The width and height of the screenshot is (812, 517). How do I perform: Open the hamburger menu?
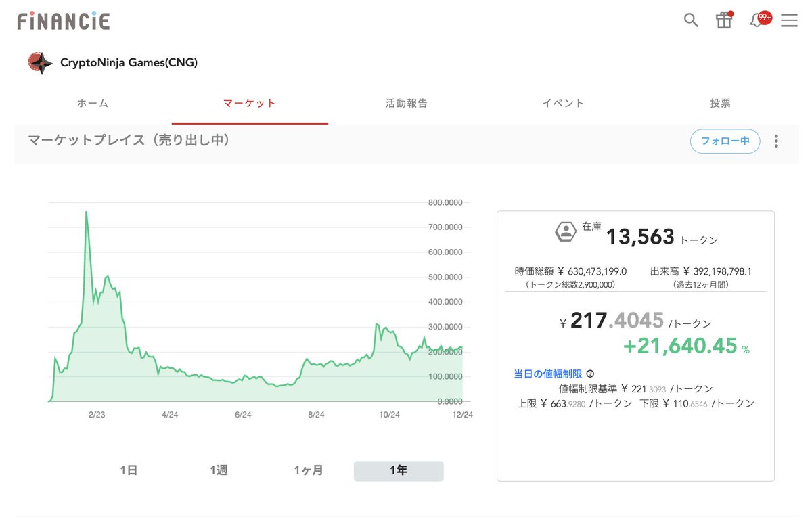[789, 20]
